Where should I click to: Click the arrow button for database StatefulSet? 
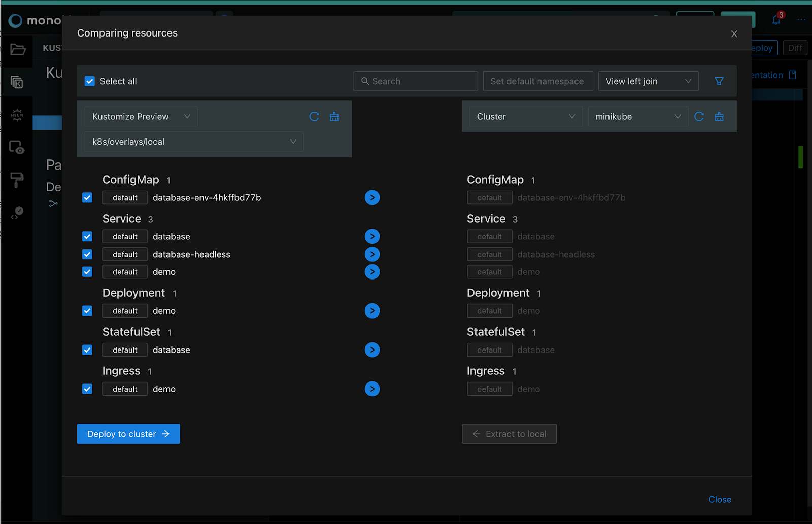(372, 350)
